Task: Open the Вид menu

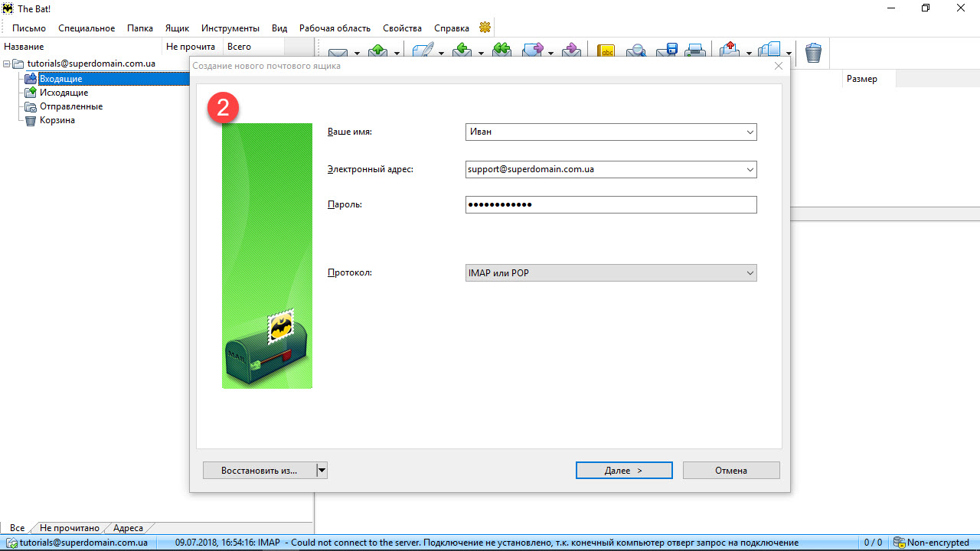Action: (279, 28)
